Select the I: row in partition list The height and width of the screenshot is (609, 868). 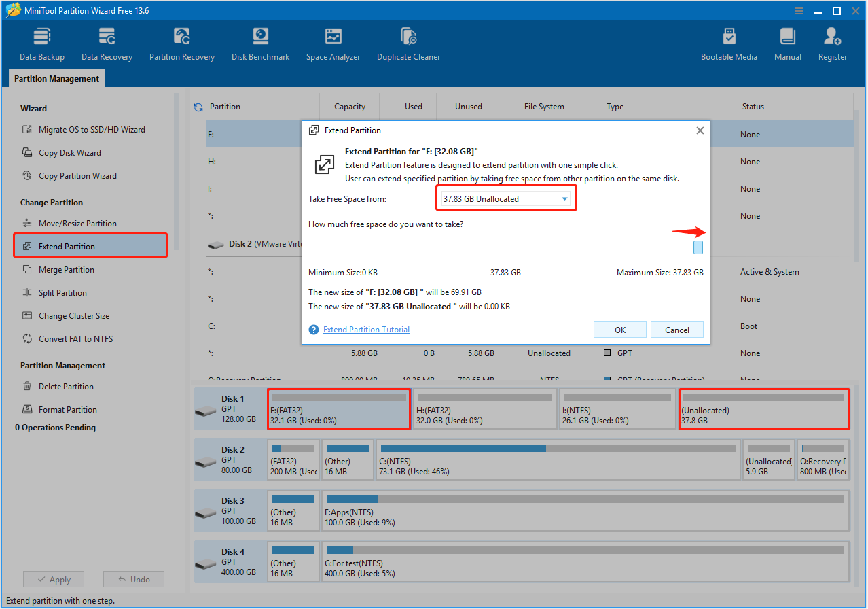pos(530,189)
